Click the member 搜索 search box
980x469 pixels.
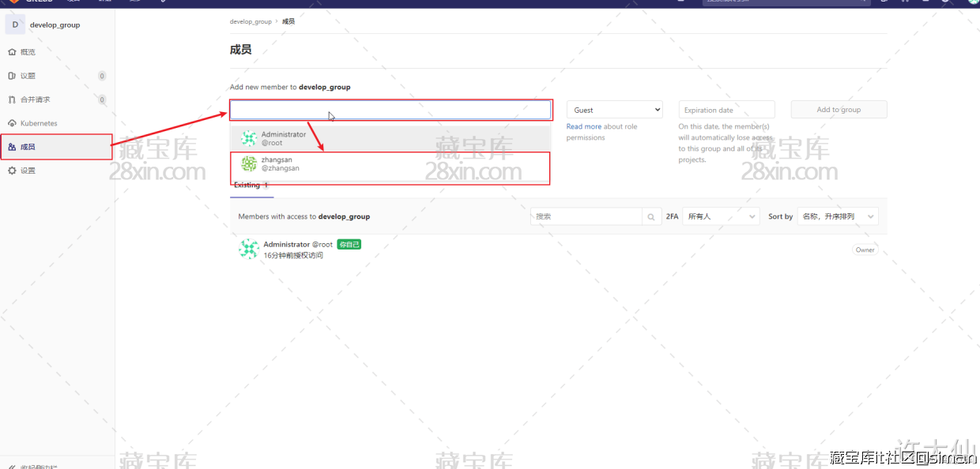586,216
